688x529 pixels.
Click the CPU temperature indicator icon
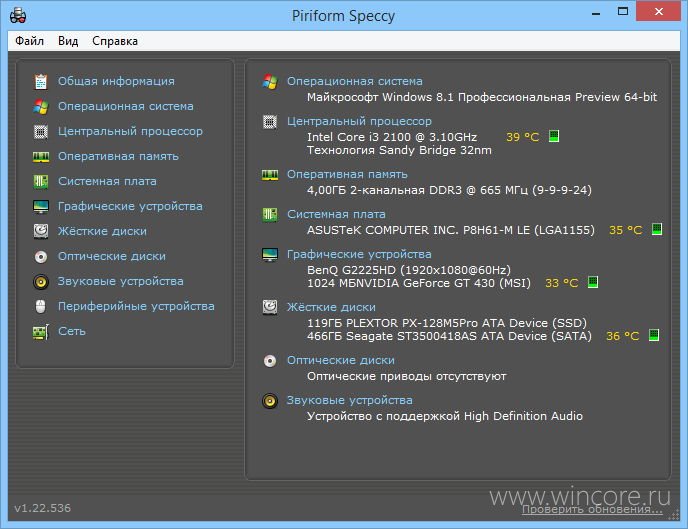(554, 136)
